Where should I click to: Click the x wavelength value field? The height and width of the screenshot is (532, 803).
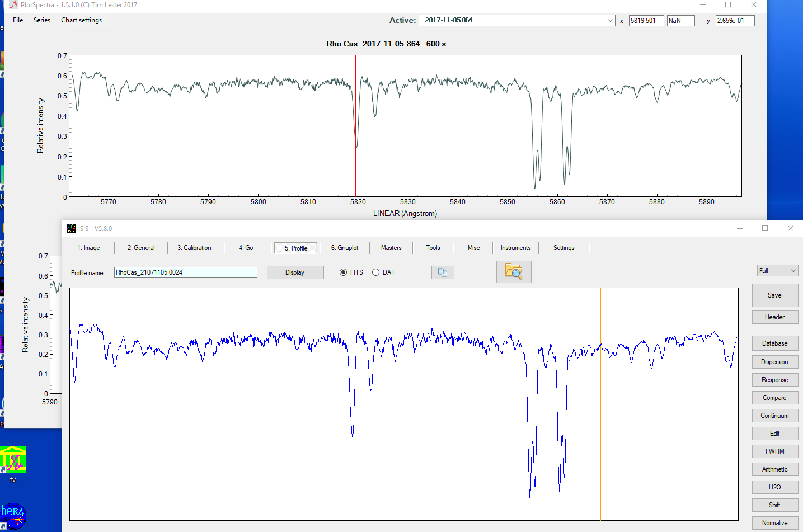point(646,21)
